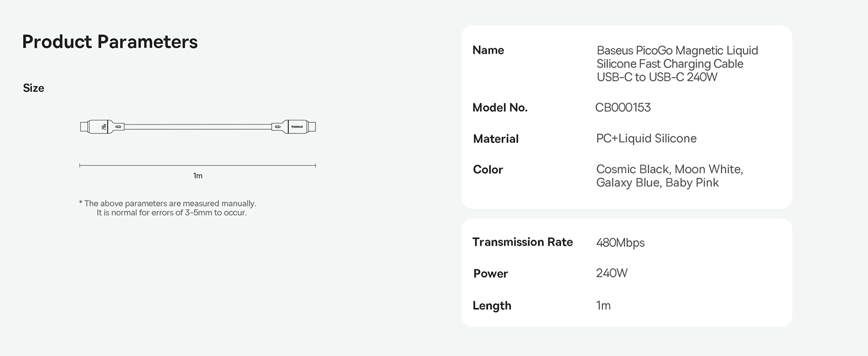
Task: Click the right USB-C plug tip
Action: pyautogui.click(x=312, y=126)
